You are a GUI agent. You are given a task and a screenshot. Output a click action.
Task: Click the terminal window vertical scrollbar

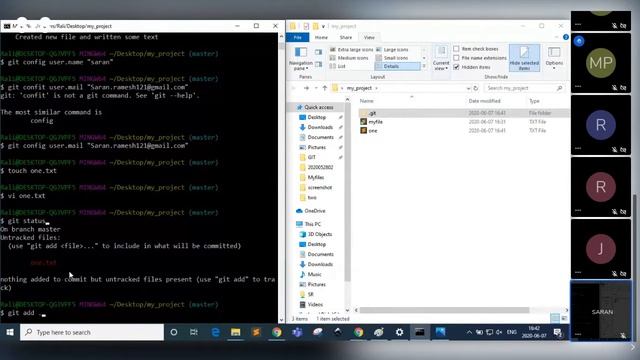click(281, 178)
